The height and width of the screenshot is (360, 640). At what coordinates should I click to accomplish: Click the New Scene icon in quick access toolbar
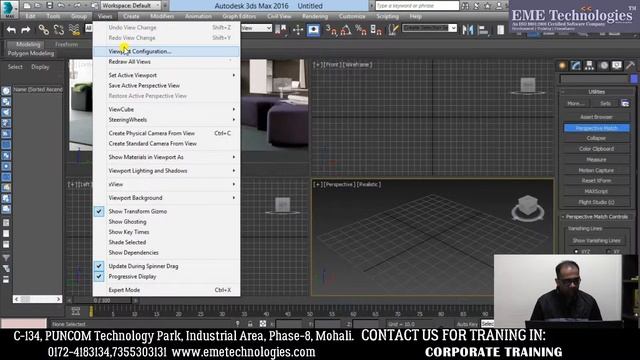pos(27,6)
